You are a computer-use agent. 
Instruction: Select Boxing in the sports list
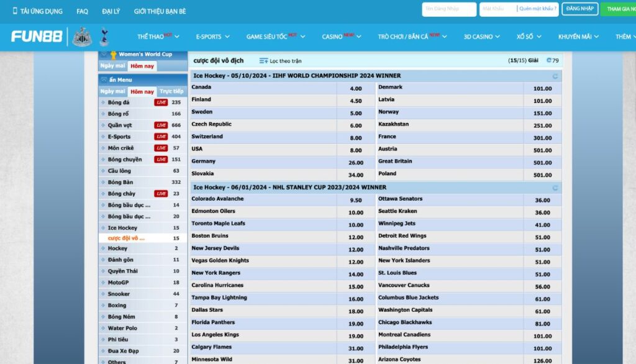tap(143, 305)
